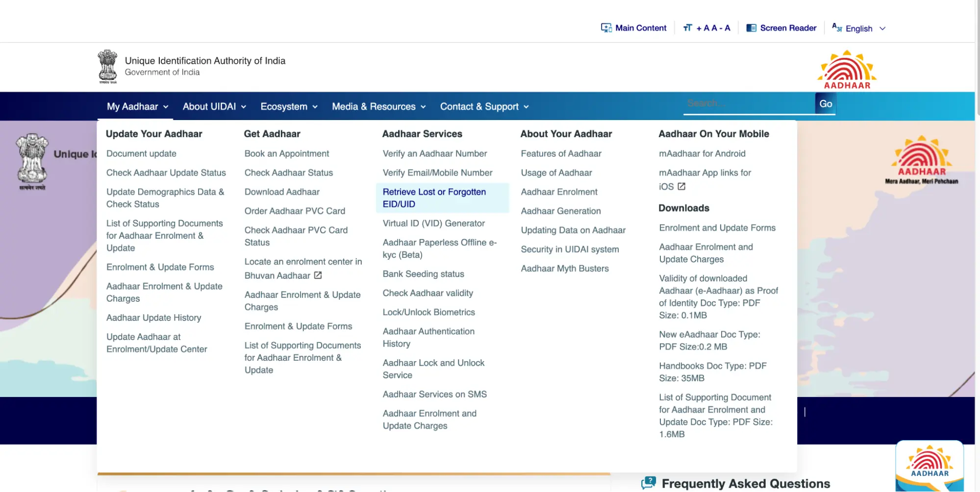This screenshot has height=492, width=980.
Task: Click the - A decrease font size control
Action: (725, 28)
